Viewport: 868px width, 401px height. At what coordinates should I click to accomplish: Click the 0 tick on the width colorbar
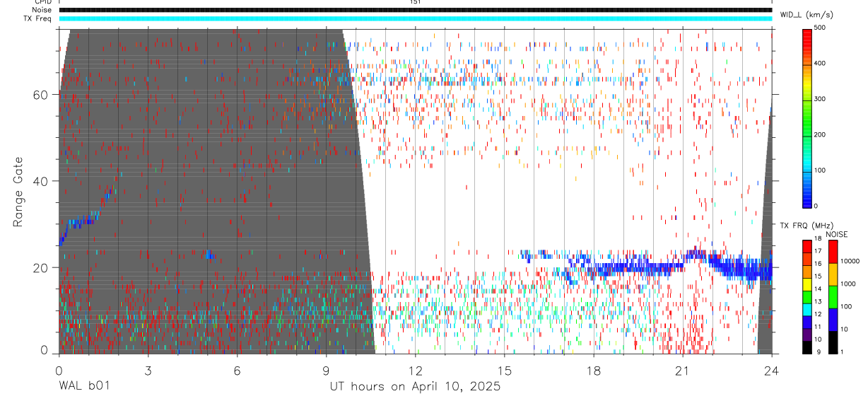816,206
